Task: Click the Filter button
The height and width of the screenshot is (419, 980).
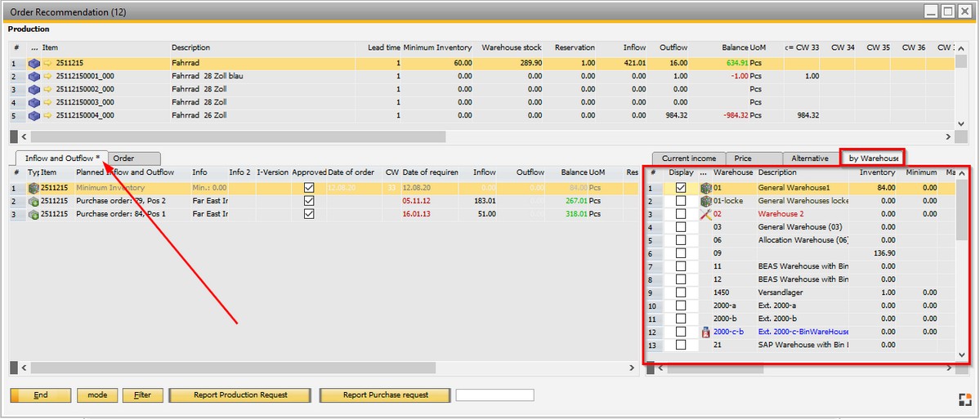Action: (x=142, y=395)
